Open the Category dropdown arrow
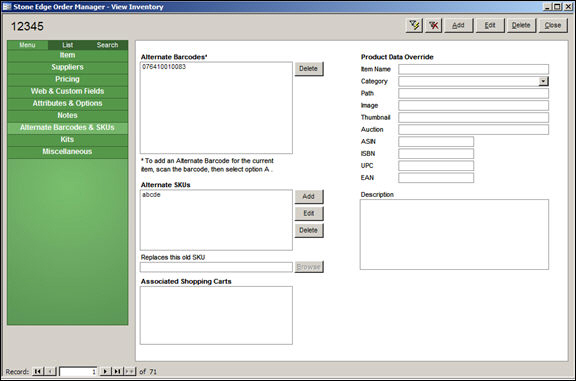The image size is (576, 381). tap(543, 81)
